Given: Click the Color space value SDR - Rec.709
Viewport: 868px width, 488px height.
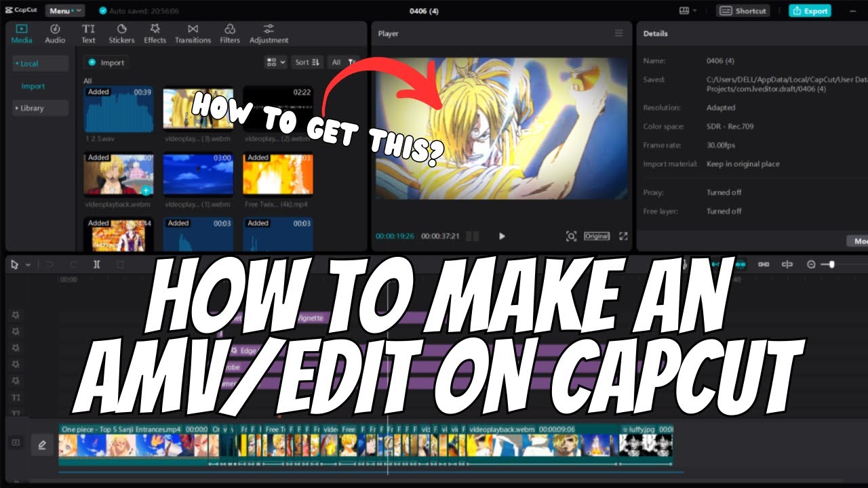Looking at the screenshot, I should click(x=730, y=126).
